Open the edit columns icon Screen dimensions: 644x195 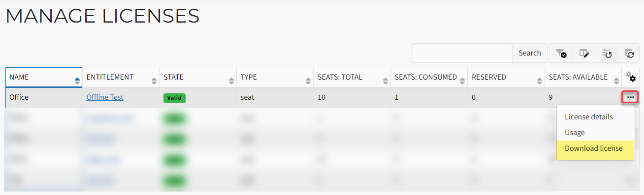pyautogui.click(x=584, y=53)
